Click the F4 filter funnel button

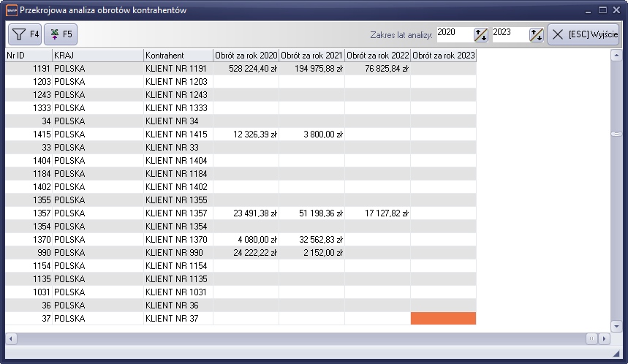point(25,34)
